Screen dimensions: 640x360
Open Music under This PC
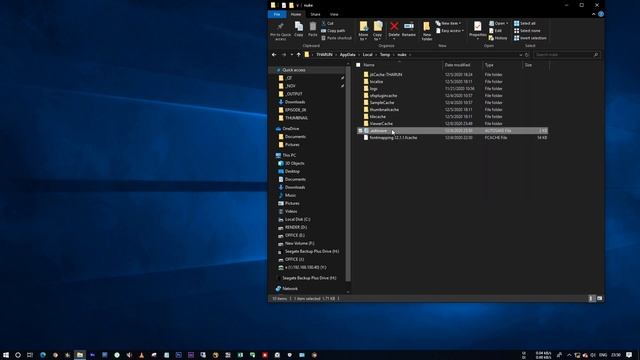click(290, 195)
